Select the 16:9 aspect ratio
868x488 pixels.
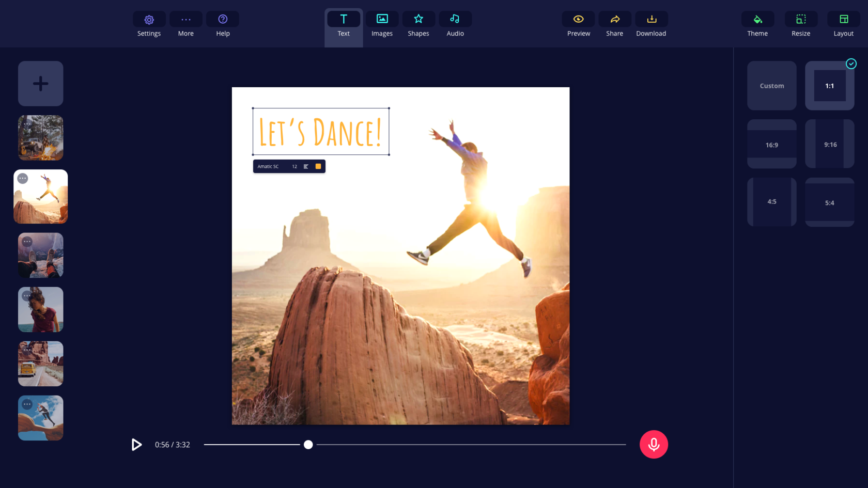(x=771, y=145)
